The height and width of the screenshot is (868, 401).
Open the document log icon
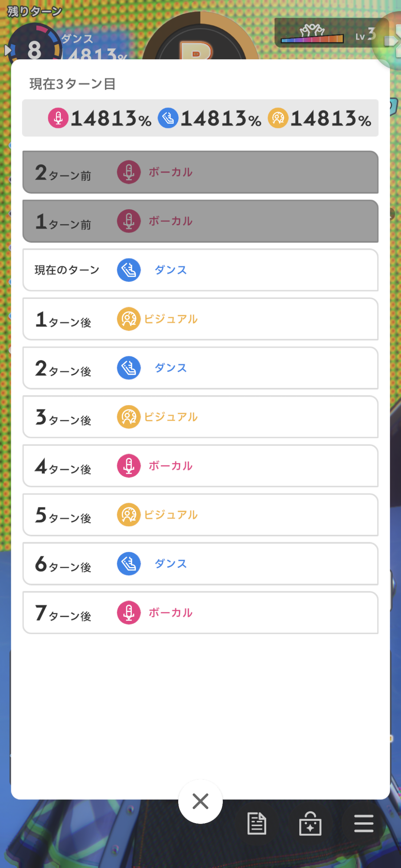click(257, 823)
